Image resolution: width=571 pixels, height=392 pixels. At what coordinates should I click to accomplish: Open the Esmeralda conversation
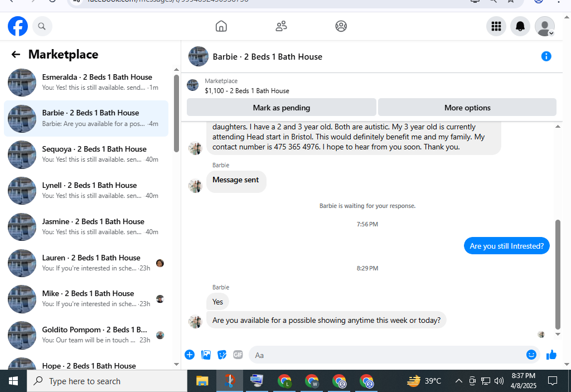86,83
